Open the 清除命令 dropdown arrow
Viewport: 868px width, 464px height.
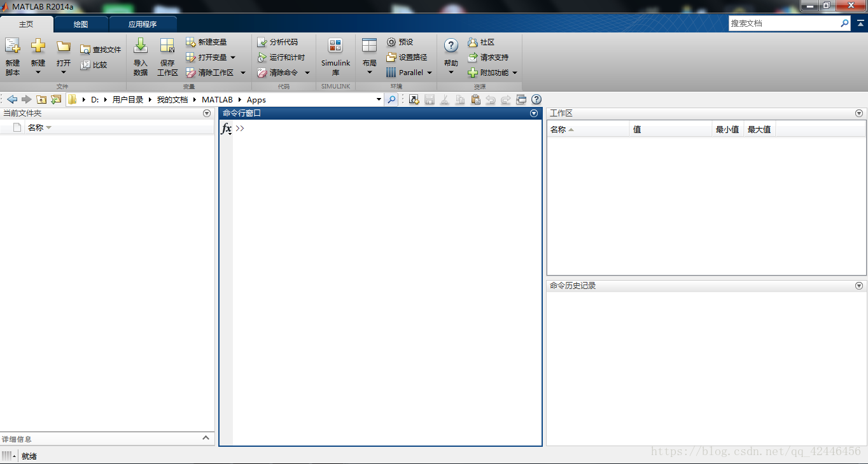click(307, 73)
